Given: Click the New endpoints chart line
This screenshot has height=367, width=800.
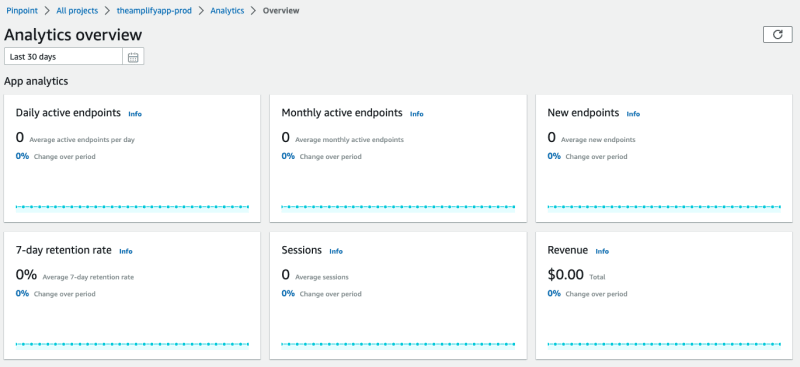Looking at the screenshot, I should coord(664,207).
